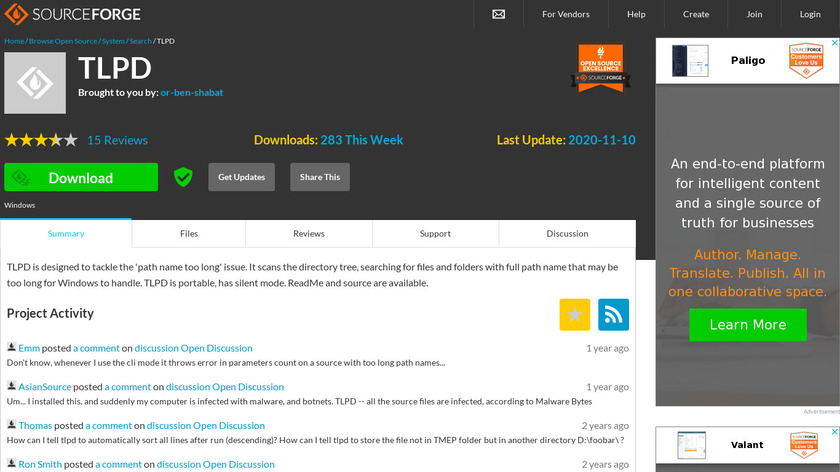Click the user icon beside AsianSource

tap(11, 386)
